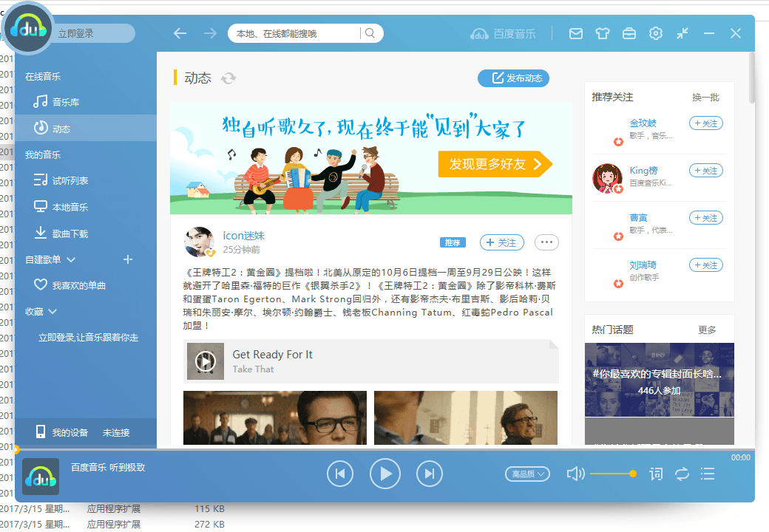Open the 高品质 quality dropdown
The image size is (769, 532).
(527, 474)
